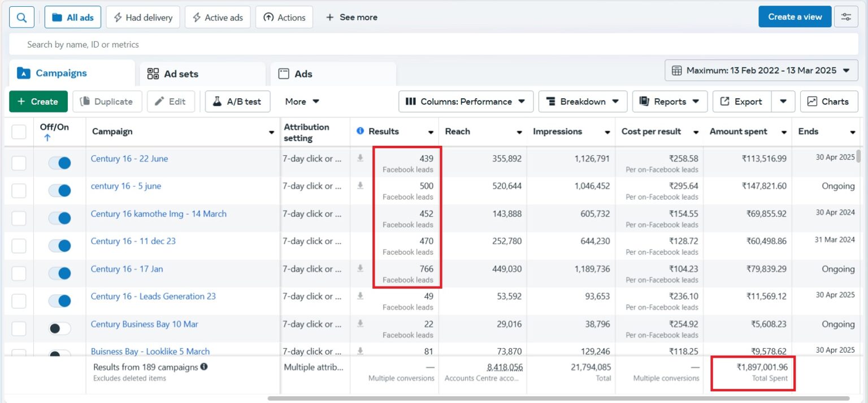The height and width of the screenshot is (403, 868).
Task: Check the select-all header checkbox
Action: point(19,132)
